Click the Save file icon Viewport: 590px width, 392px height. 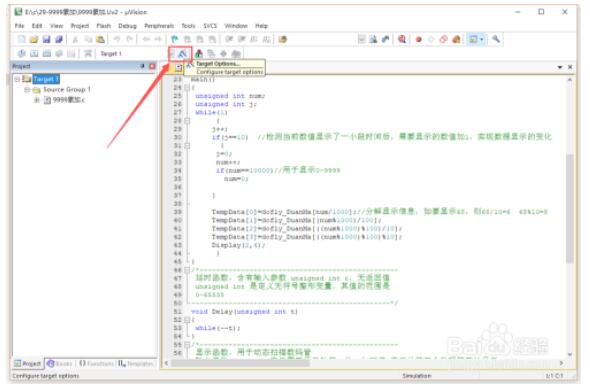[46, 39]
